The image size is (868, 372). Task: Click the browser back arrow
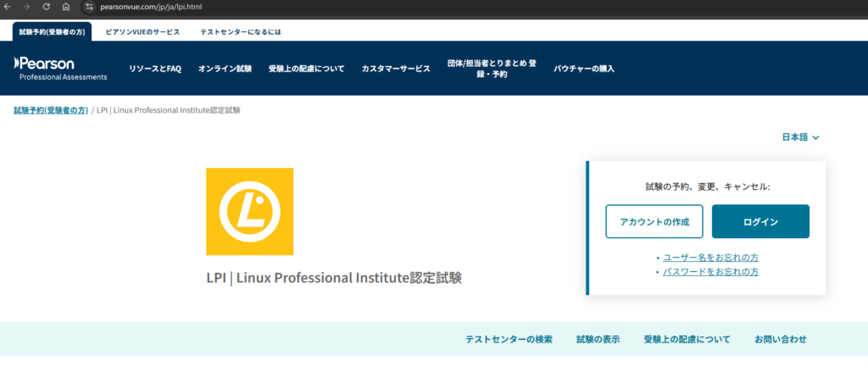8,6
